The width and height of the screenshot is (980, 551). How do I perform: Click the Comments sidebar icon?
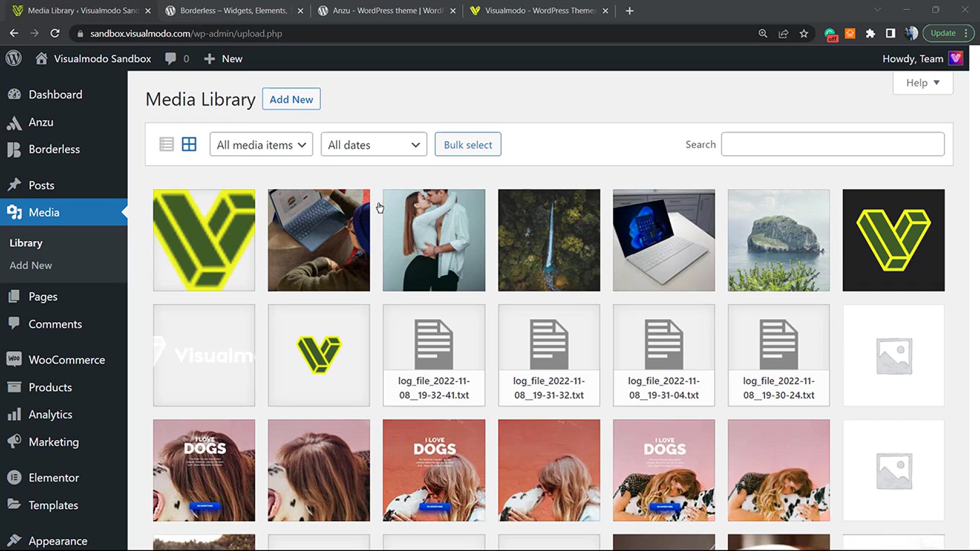14,323
